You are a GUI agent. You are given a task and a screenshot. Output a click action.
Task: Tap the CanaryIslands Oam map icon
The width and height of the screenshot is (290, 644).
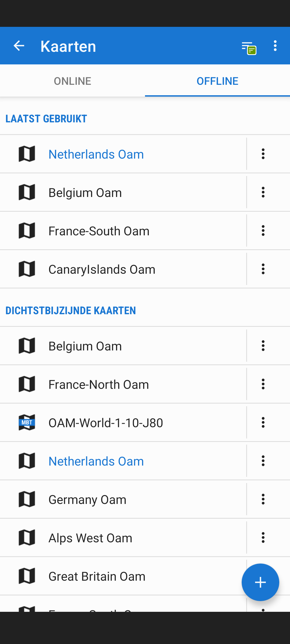pos(27,269)
